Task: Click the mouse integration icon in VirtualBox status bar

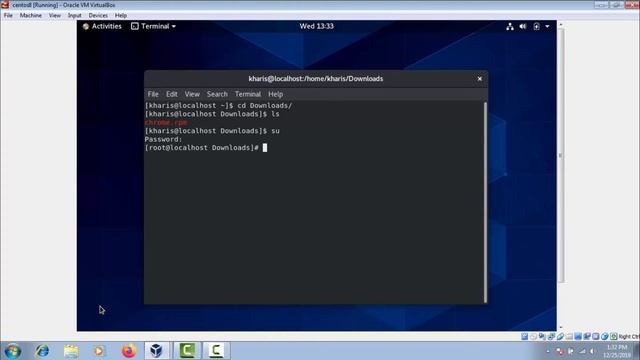Action: (605, 336)
